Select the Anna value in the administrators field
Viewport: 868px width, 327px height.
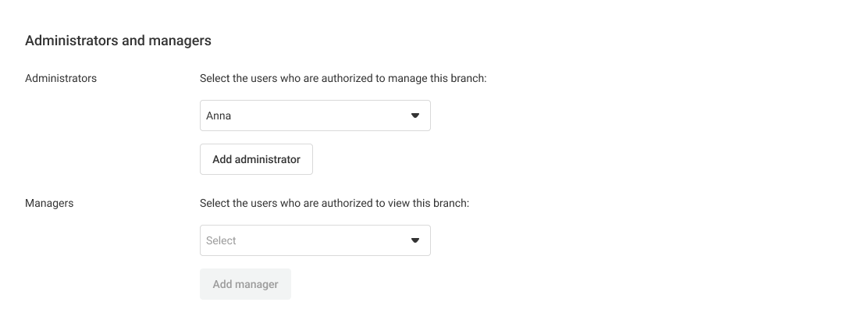pos(219,116)
